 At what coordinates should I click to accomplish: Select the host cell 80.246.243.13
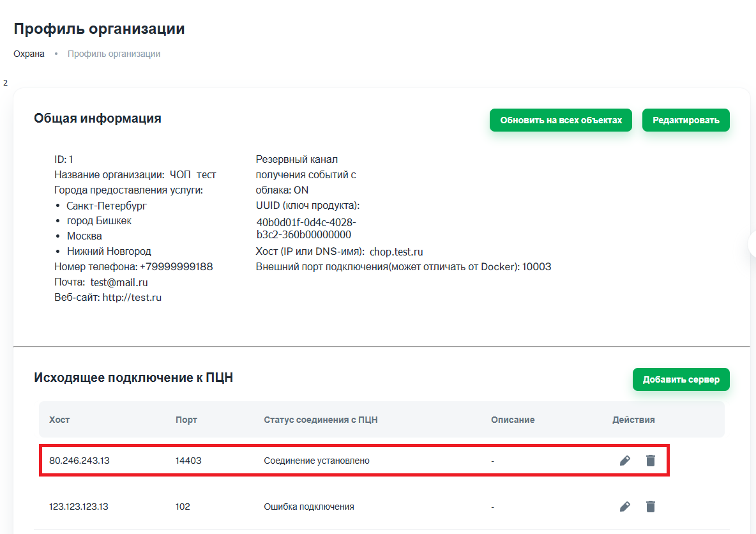click(x=79, y=461)
